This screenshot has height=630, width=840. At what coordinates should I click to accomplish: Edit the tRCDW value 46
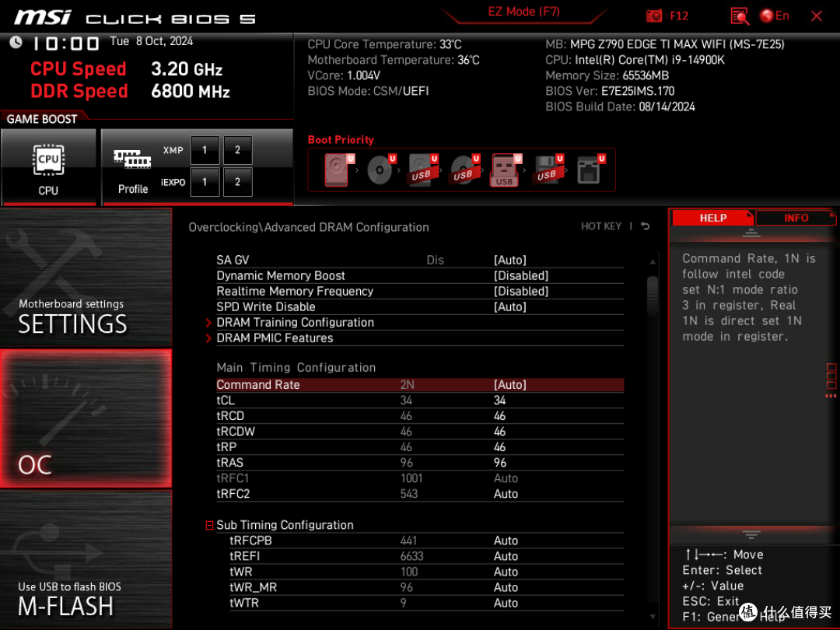tap(499, 431)
